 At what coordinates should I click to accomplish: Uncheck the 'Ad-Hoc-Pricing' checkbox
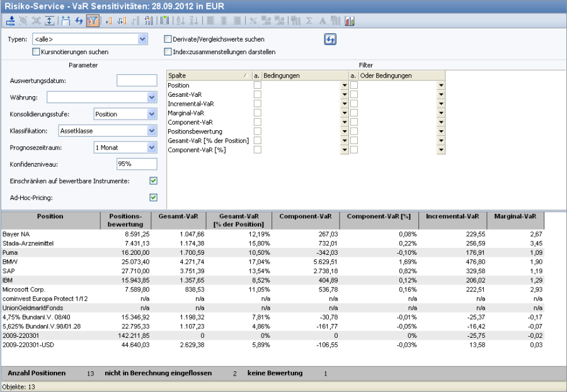click(x=152, y=198)
